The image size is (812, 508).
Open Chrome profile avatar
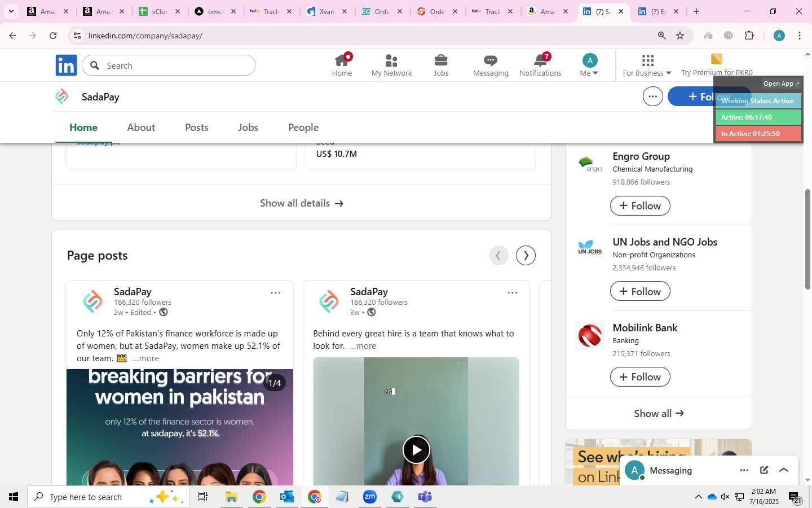(779, 36)
